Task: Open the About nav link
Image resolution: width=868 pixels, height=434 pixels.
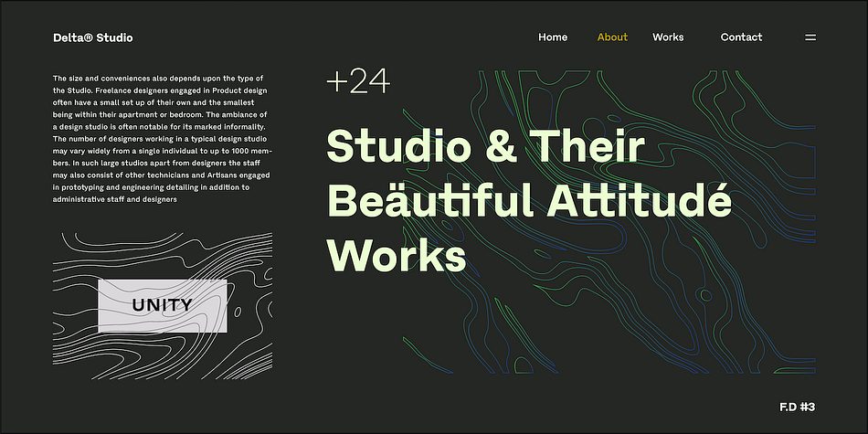Action: (x=612, y=37)
